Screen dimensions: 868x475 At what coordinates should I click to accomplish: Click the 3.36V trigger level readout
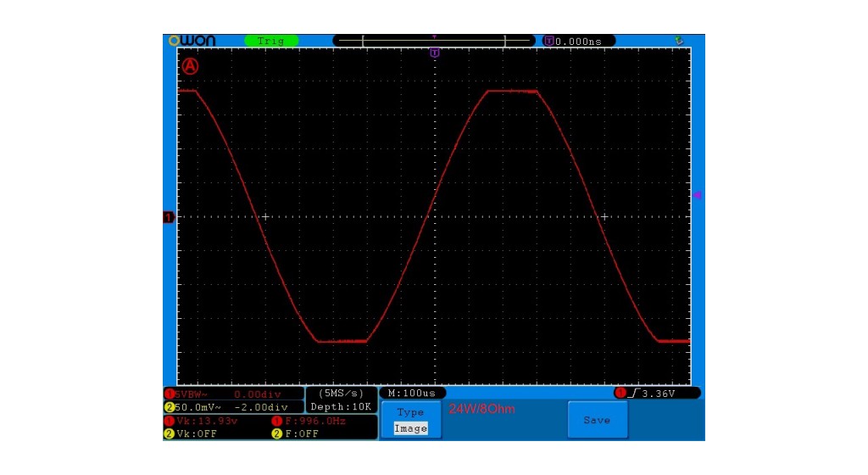coord(659,394)
